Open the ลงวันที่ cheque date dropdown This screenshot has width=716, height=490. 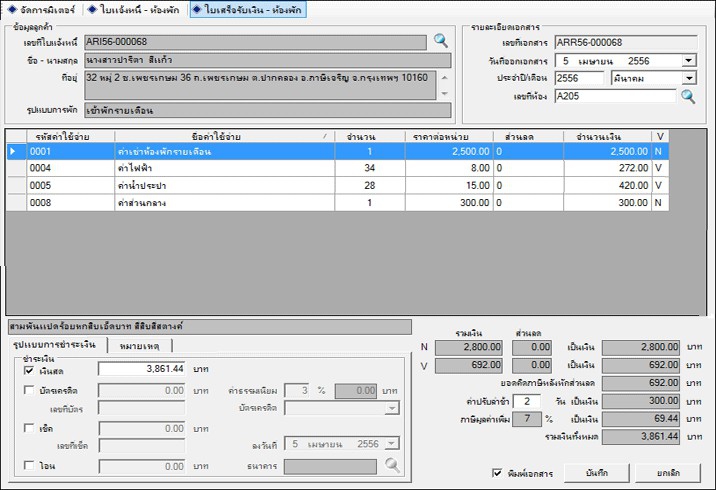(x=392, y=443)
